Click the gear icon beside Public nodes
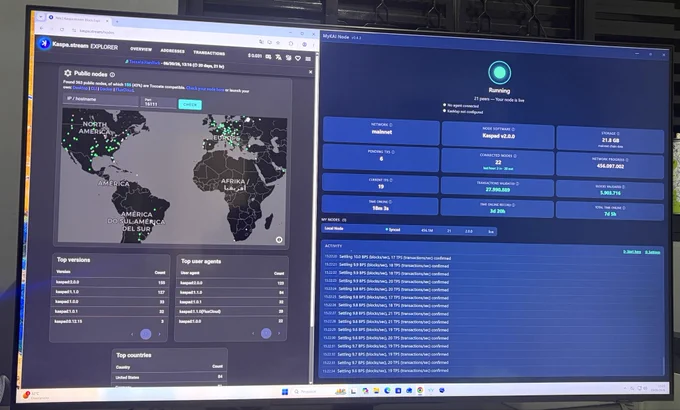 68,73
